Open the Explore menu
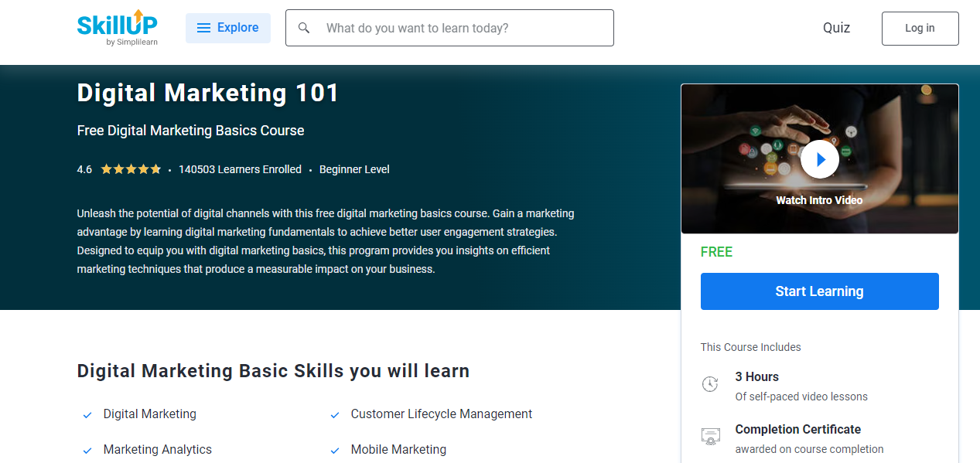Viewport: 980px width, 463px height. 228,27
